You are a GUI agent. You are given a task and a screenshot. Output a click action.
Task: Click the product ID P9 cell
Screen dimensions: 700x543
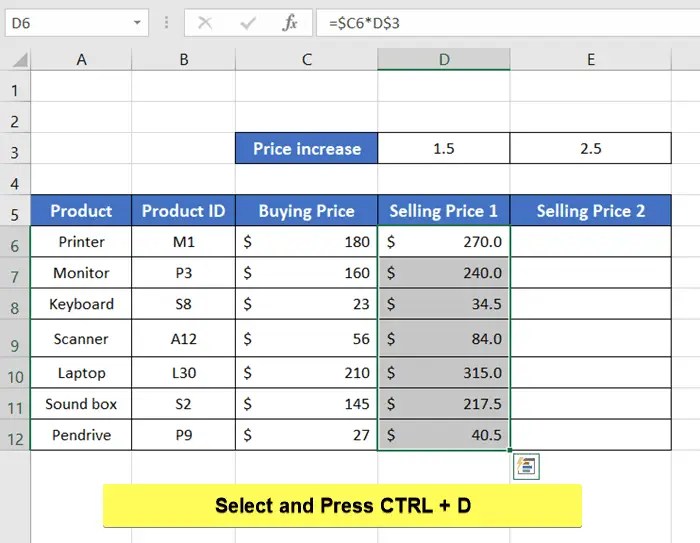(x=183, y=435)
